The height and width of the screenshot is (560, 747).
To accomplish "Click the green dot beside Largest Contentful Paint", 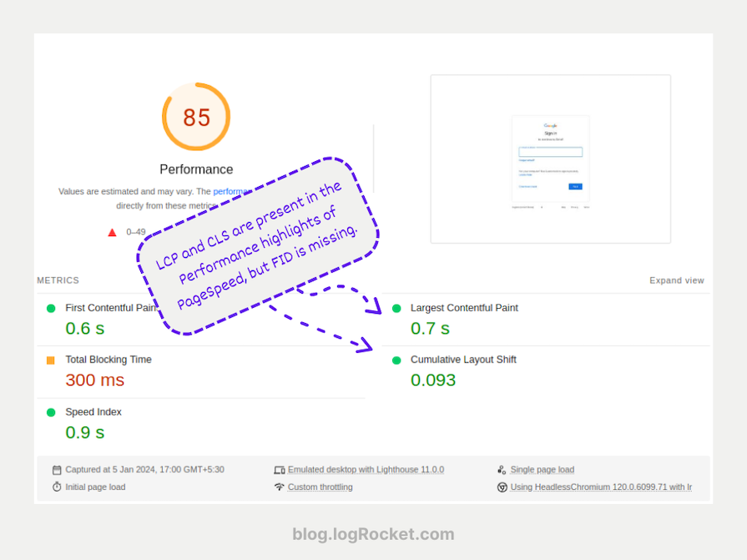I will pos(396,307).
